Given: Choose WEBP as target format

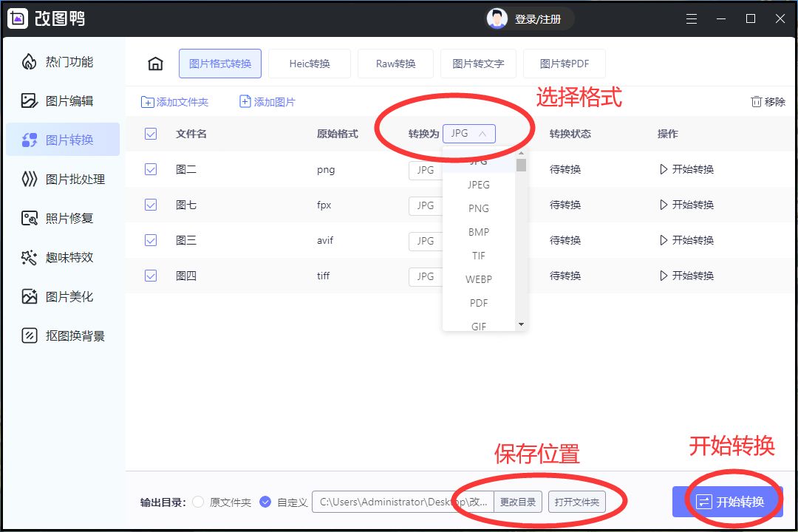Looking at the screenshot, I should [x=478, y=279].
